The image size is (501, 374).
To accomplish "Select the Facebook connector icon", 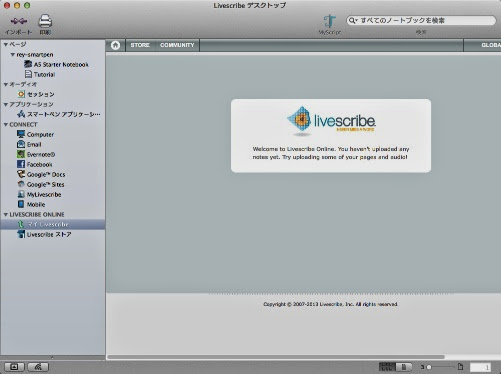I will pyautogui.click(x=21, y=164).
